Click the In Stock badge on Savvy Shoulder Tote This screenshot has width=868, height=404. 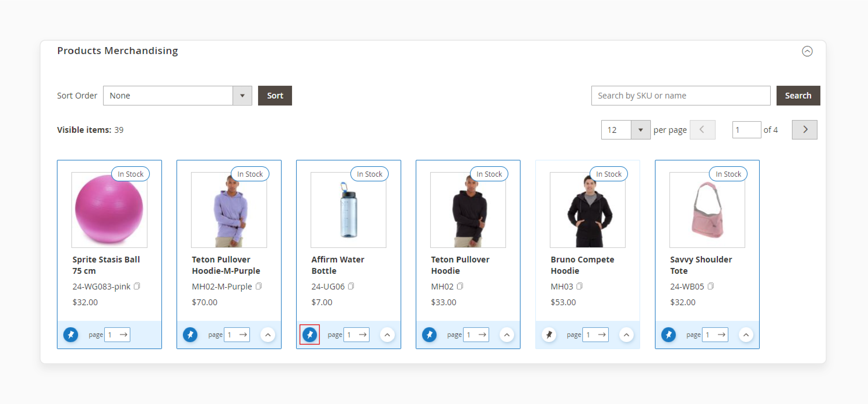[x=728, y=174]
